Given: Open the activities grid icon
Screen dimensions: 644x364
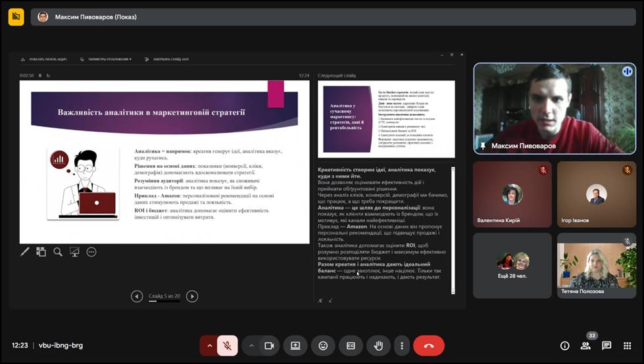Looking at the screenshot, I should 628,346.
